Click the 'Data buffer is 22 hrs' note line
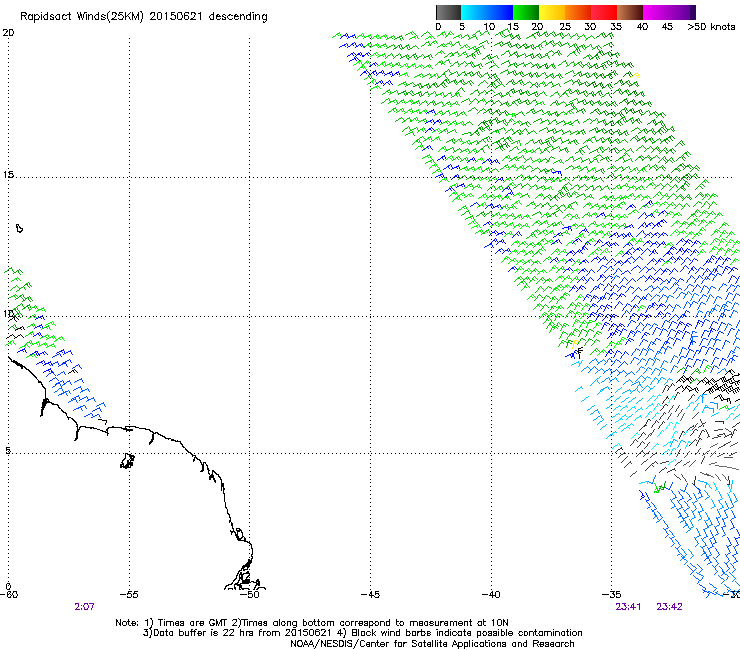The image size is (740, 650). (362, 633)
